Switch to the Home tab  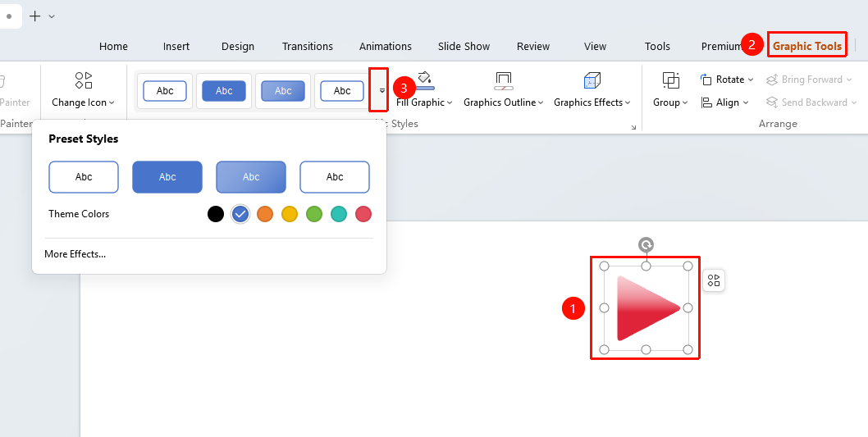pyautogui.click(x=113, y=47)
